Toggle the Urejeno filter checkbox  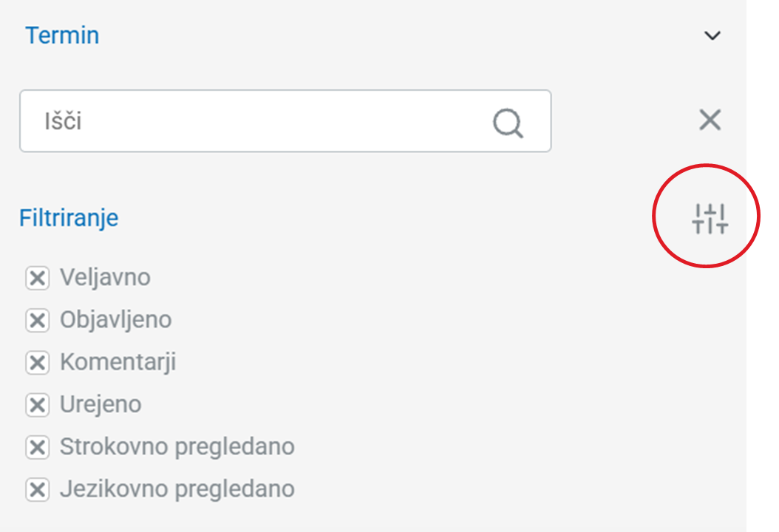tap(37, 405)
